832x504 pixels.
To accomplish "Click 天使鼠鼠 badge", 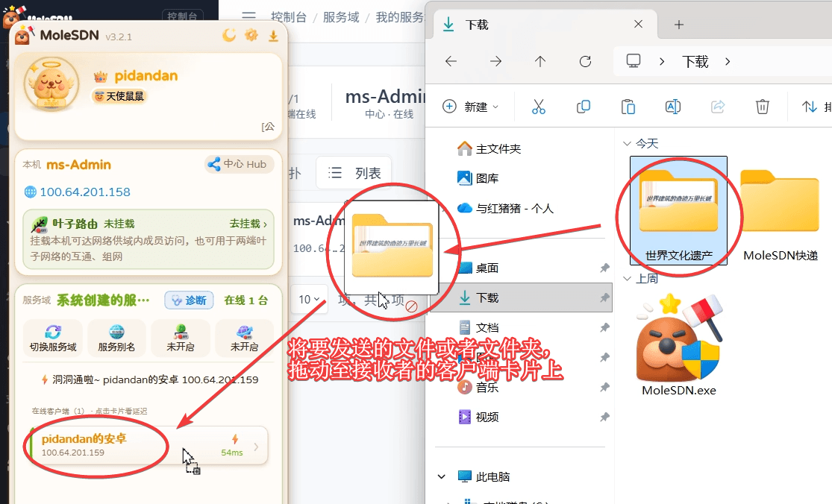I will click(x=119, y=96).
